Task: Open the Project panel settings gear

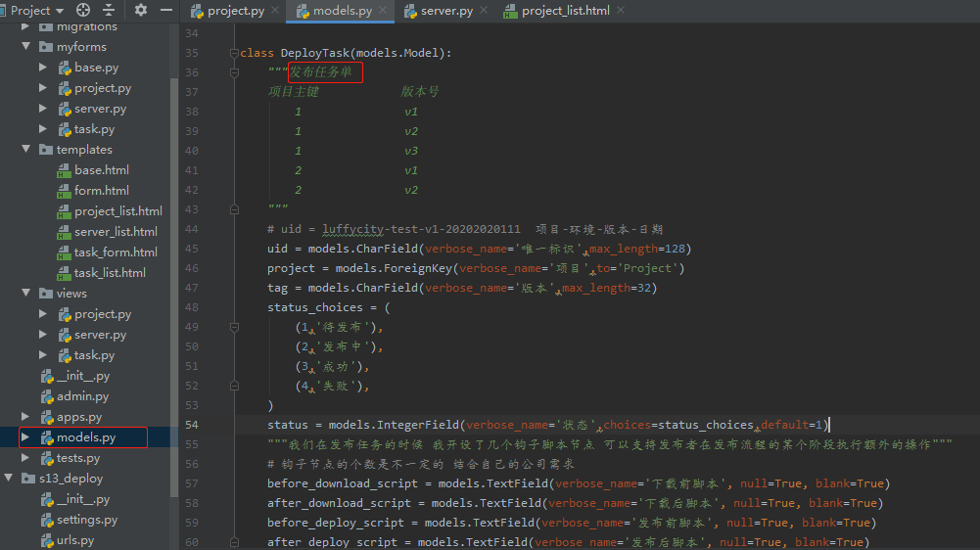Action: [x=141, y=10]
